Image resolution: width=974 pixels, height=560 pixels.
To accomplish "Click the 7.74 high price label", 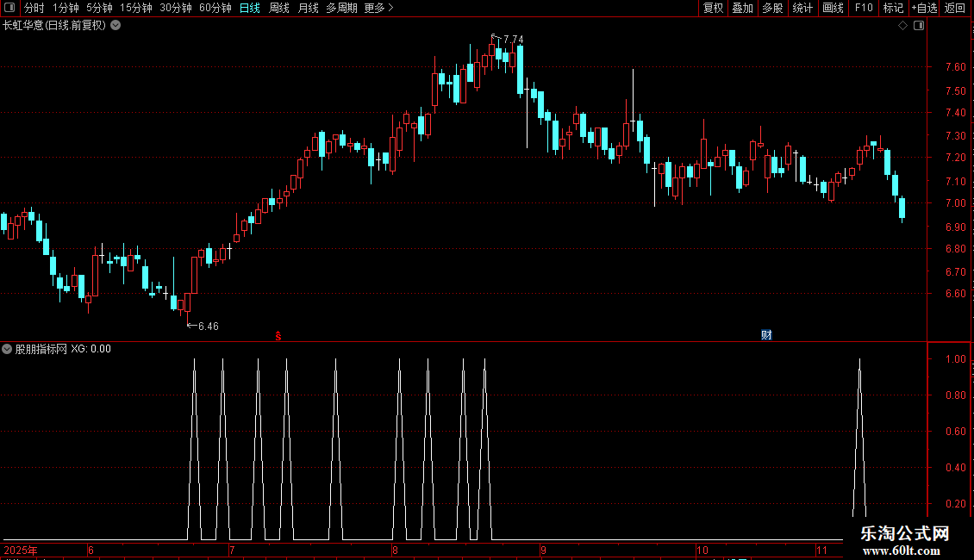I will [513, 39].
